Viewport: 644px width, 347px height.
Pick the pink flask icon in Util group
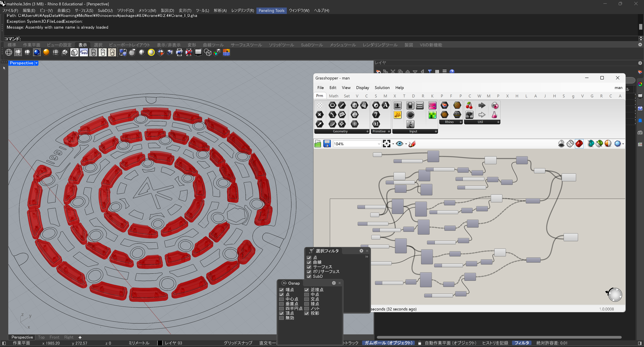(494, 115)
